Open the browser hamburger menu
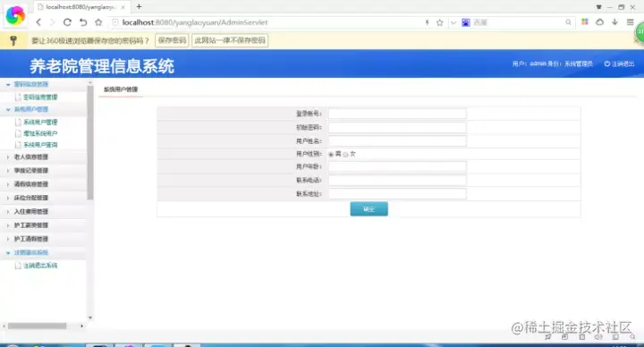 click(x=630, y=22)
